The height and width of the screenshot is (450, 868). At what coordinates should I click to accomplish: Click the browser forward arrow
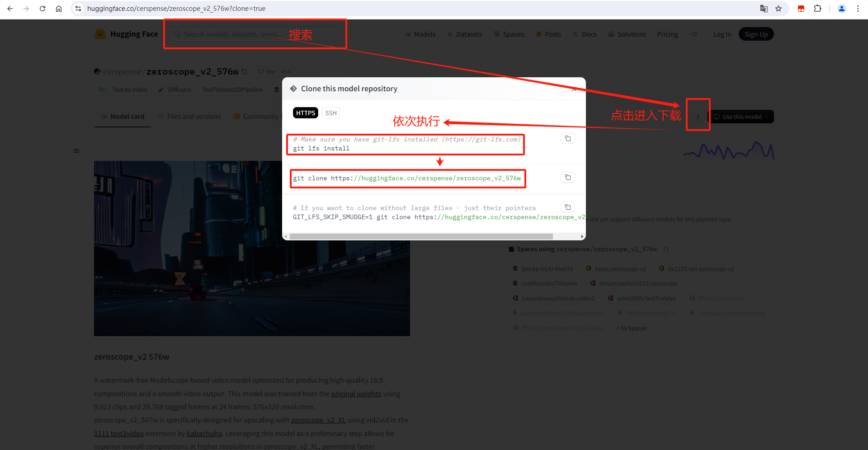(26, 9)
